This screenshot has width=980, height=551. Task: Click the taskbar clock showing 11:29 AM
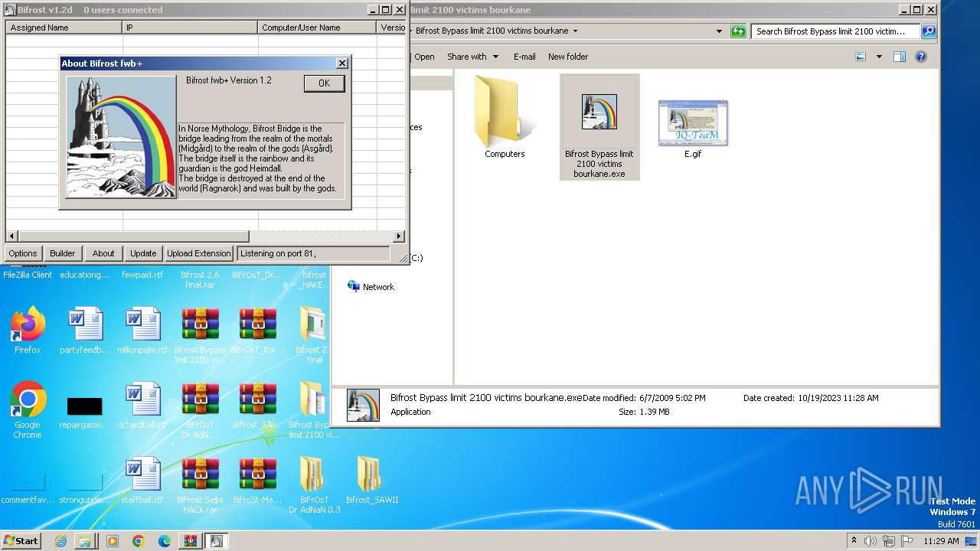(x=941, y=541)
